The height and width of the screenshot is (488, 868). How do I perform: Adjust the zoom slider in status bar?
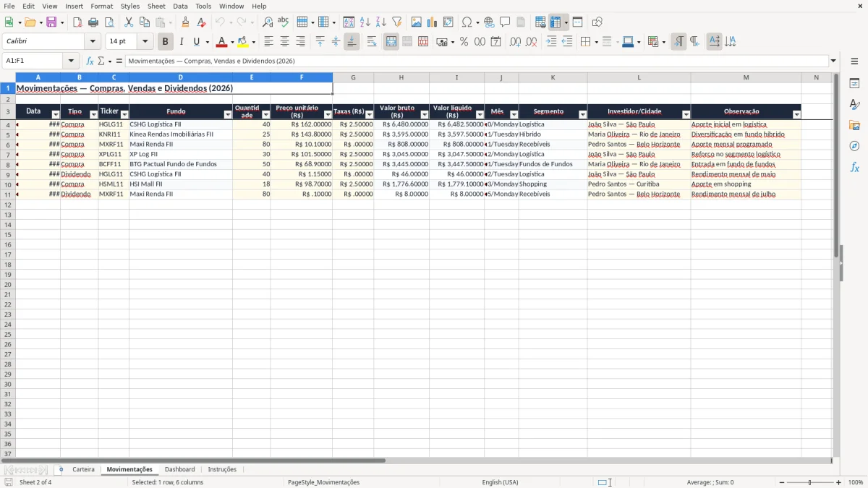pos(810,482)
